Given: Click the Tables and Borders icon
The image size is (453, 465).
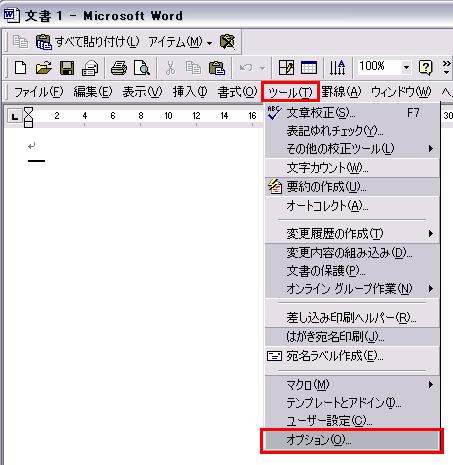Looking at the screenshot, I should coord(286,68).
